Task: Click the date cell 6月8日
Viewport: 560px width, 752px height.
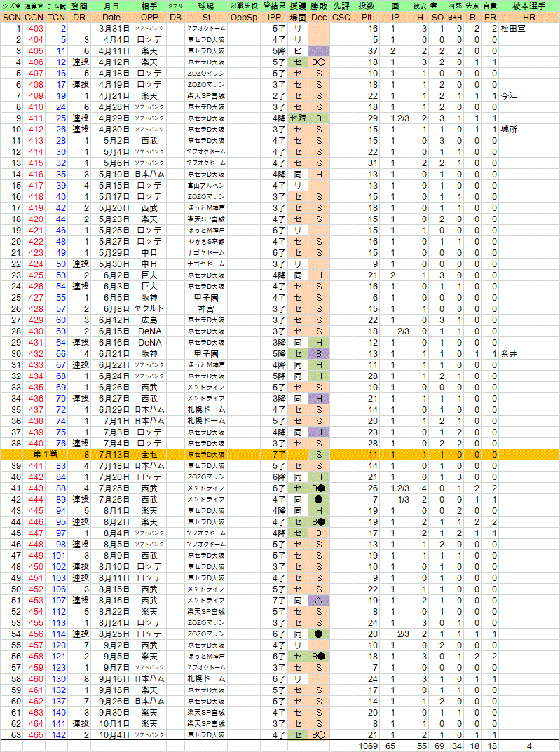Action: tap(111, 309)
